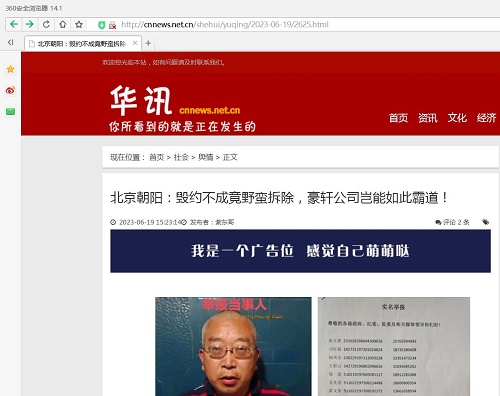
Task: Click the cnnews.net.cn text beside logo
Action: pos(209,110)
